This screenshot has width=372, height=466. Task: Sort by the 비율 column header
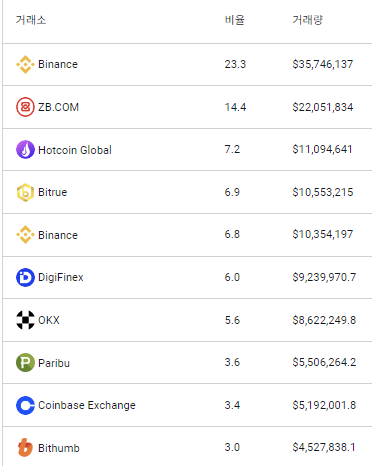tap(235, 20)
